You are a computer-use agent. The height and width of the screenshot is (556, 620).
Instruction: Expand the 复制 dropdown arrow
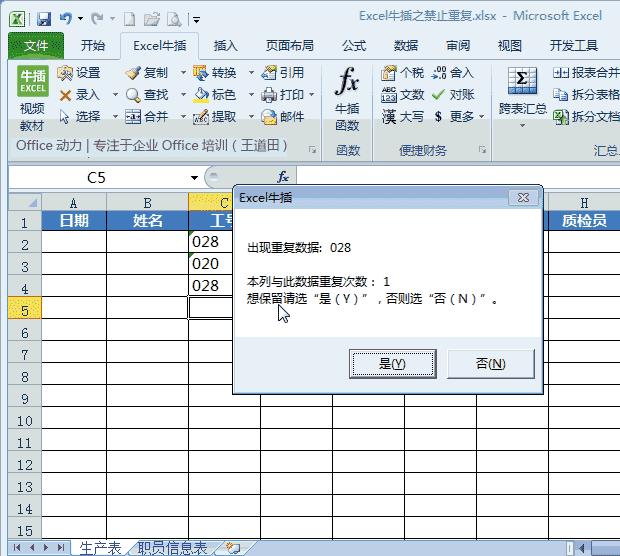click(x=183, y=73)
